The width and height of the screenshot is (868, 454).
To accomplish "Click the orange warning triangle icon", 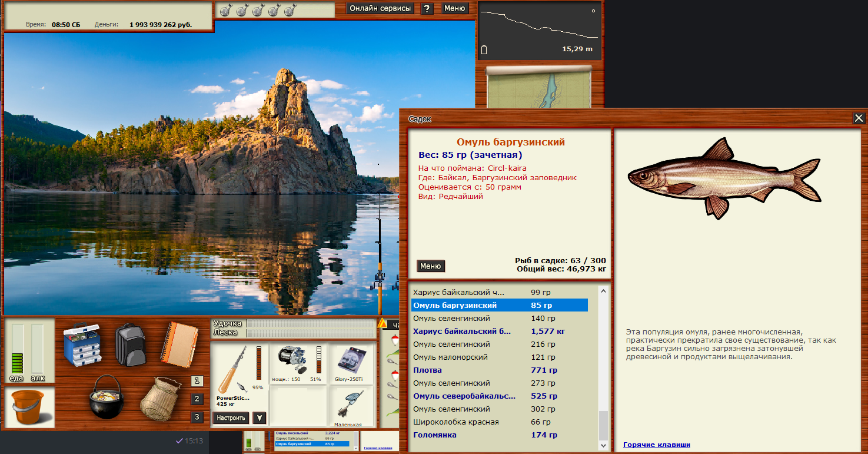I will point(382,323).
